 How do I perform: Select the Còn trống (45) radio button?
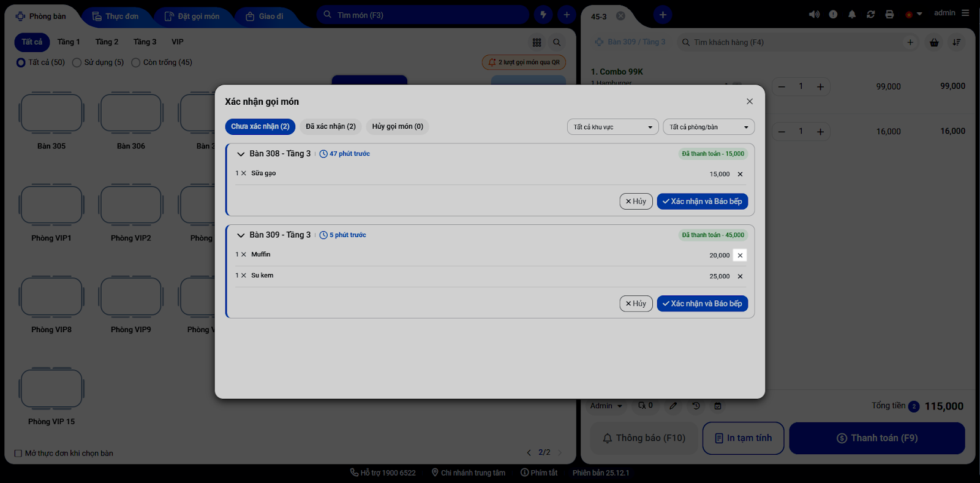click(136, 63)
